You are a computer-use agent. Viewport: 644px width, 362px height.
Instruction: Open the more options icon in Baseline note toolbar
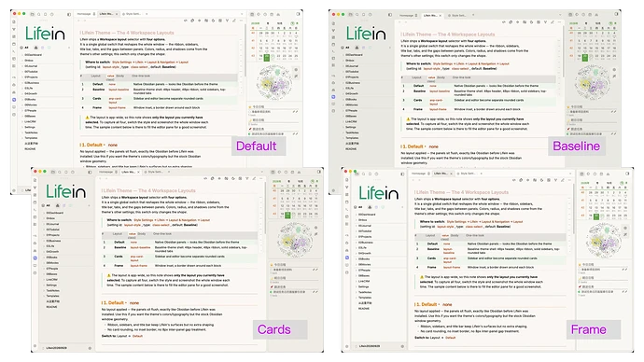coord(559,22)
